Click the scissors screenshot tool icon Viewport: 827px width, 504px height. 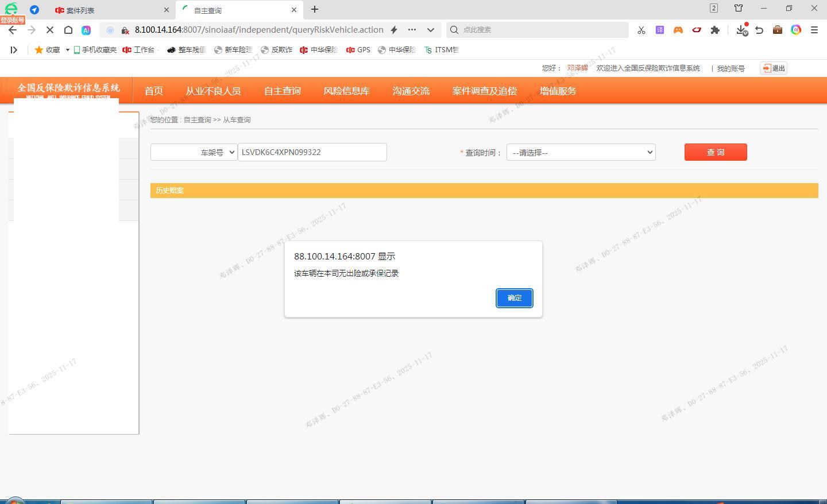tap(641, 30)
